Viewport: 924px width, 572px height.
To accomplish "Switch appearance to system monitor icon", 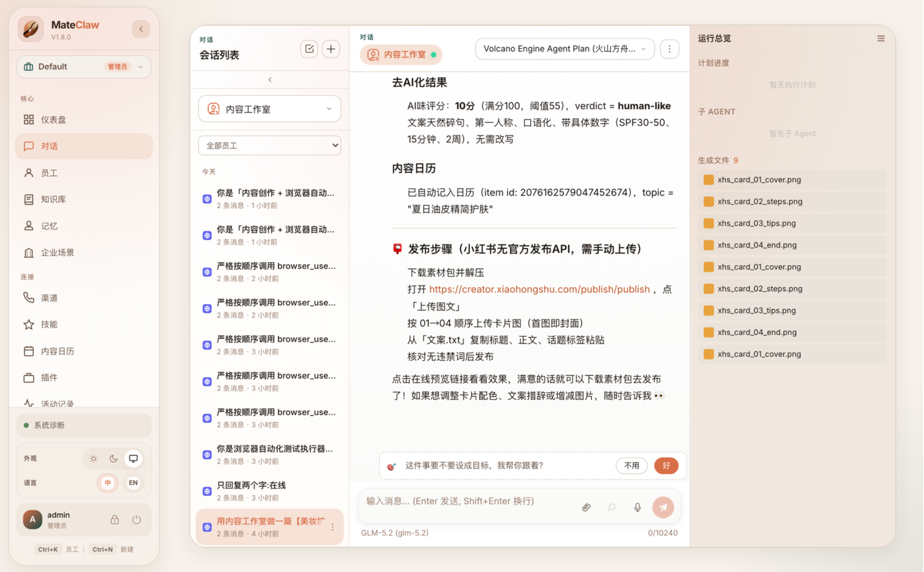I will coord(133,458).
